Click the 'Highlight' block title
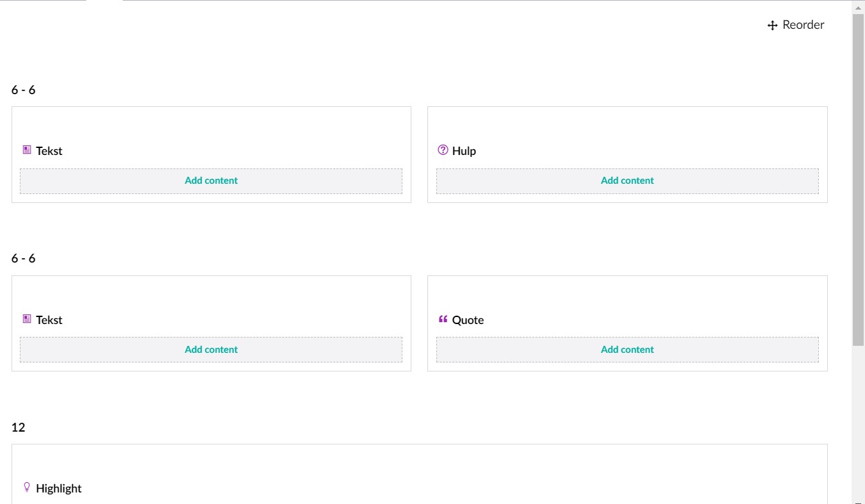Screen dimensions: 865x504 [59, 489]
